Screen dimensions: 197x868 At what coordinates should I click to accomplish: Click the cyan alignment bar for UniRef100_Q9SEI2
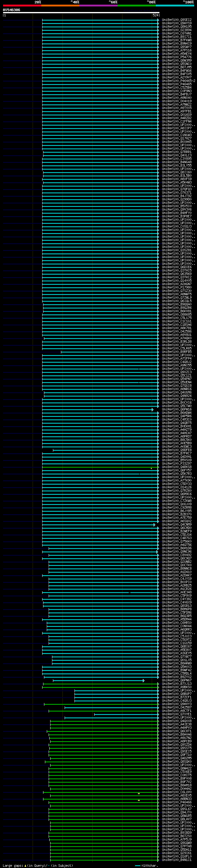click(101, 20)
